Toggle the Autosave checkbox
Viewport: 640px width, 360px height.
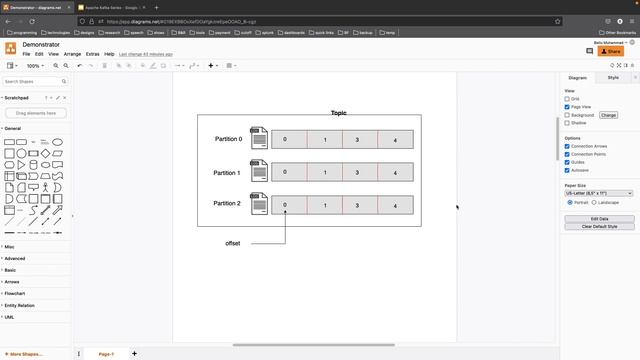pyautogui.click(x=567, y=170)
